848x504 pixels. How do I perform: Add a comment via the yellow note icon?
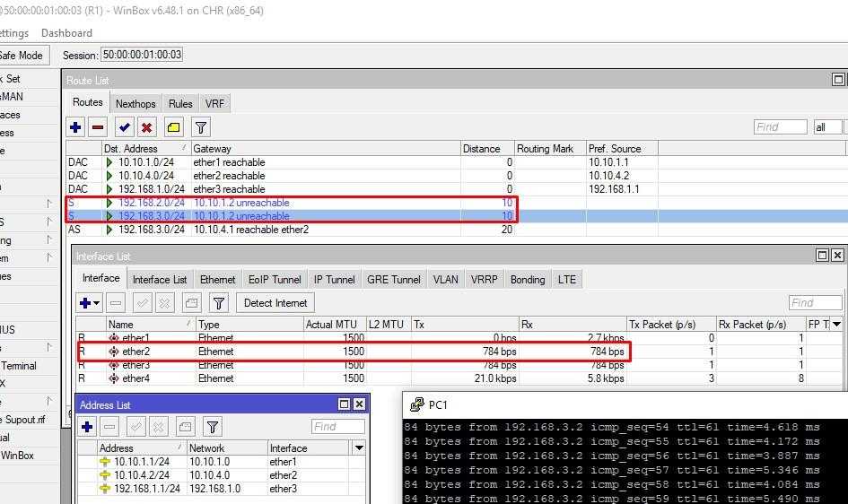pos(173,127)
